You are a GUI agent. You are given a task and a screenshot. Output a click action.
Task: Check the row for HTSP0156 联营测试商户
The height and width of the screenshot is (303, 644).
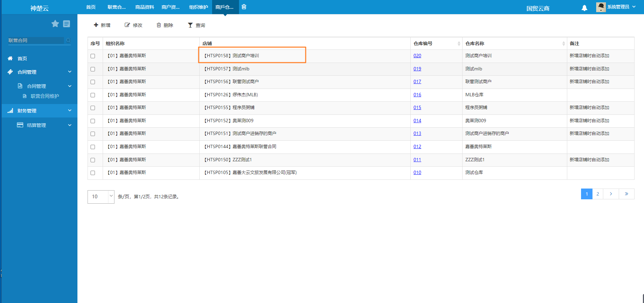coord(93,82)
